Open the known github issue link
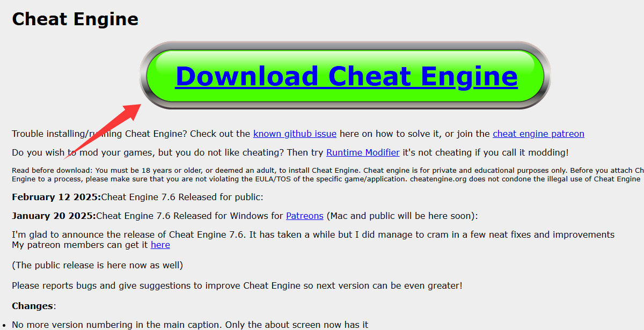 click(x=295, y=134)
